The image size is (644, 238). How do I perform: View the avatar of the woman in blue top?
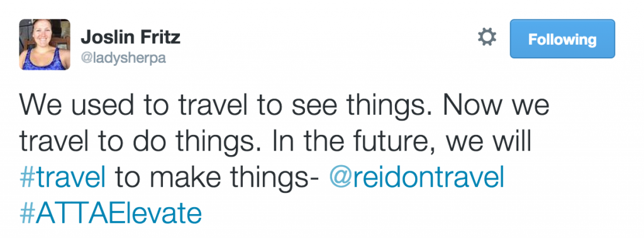click(45, 45)
